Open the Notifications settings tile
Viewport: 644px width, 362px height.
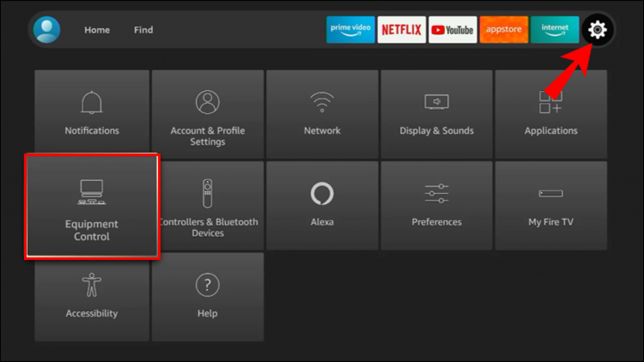tap(92, 114)
